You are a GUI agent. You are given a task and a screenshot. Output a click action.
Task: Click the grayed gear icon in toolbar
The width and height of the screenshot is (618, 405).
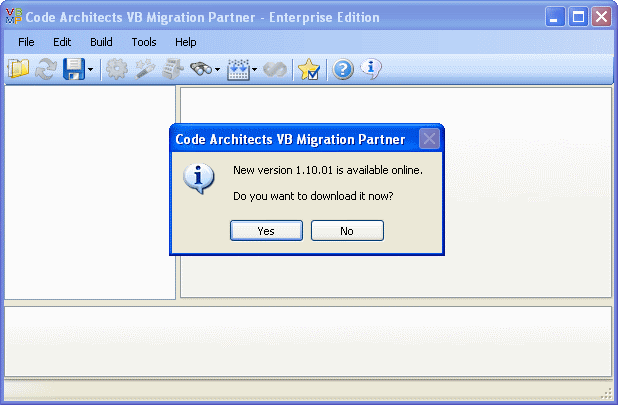coord(117,69)
